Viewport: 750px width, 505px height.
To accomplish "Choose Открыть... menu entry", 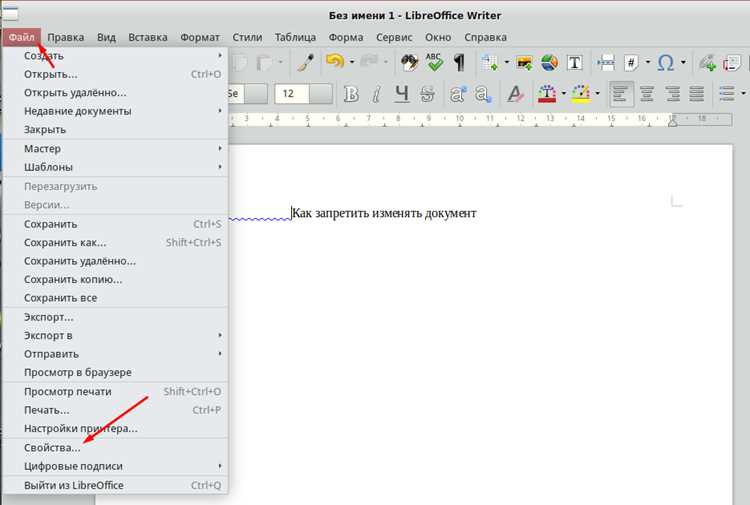I will click(115, 74).
